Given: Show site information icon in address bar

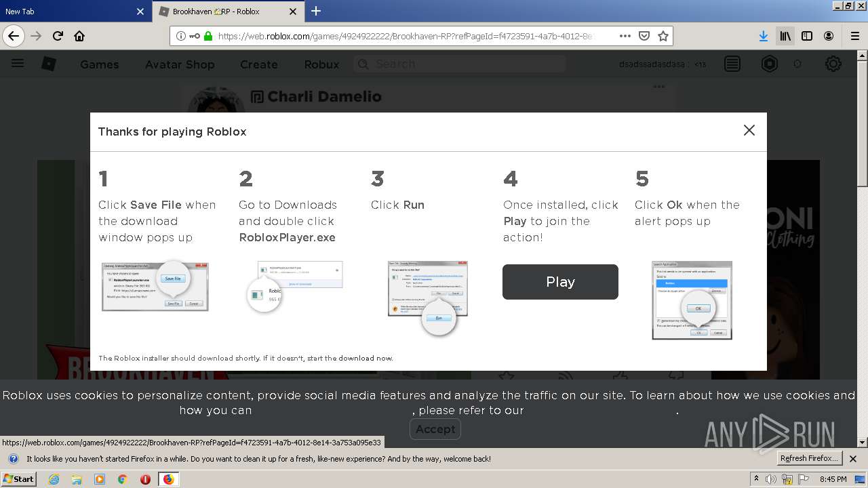Looking at the screenshot, I should pyautogui.click(x=180, y=36).
